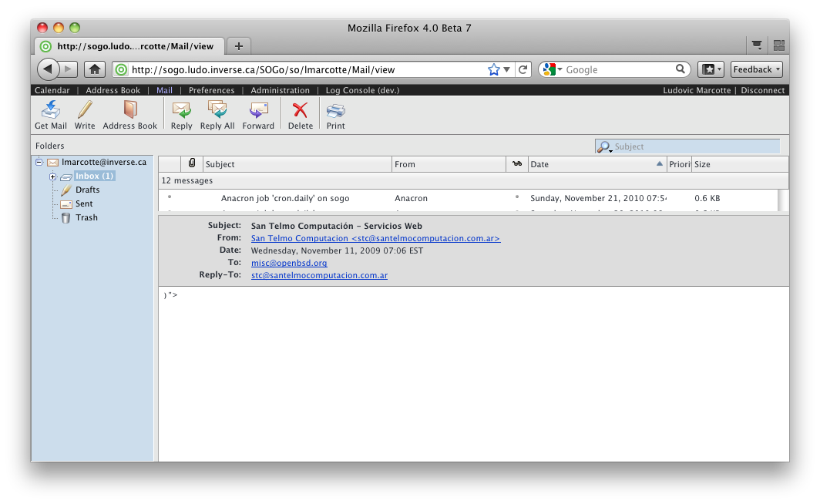Open the Feedback dropdown button
Screen dimensions: 820x504
pos(756,69)
